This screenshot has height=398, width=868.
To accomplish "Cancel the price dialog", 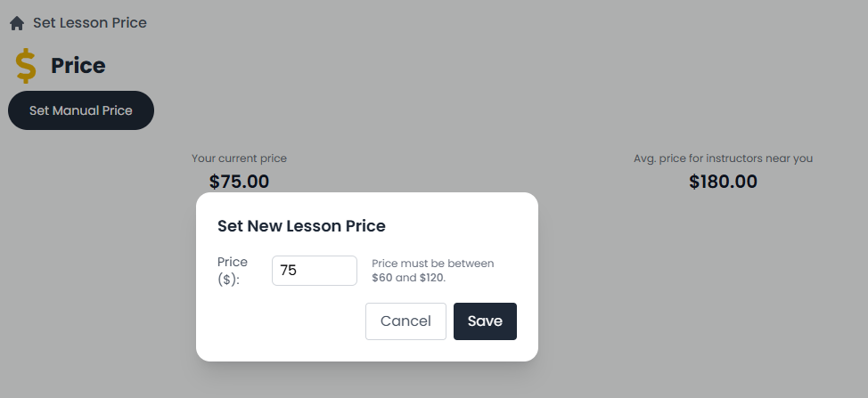I will [405, 321].
